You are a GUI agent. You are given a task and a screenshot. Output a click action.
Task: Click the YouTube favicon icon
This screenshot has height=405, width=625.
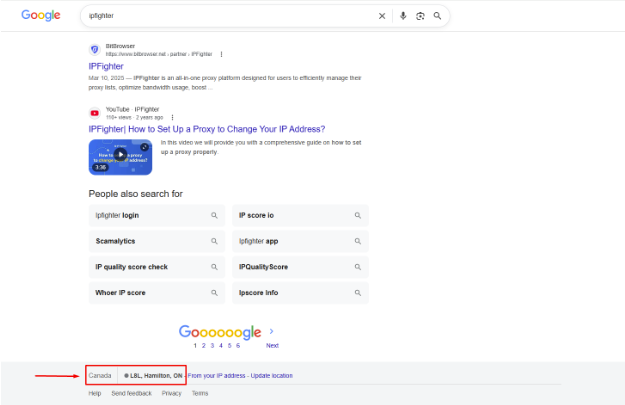click(x=94, y=113)
